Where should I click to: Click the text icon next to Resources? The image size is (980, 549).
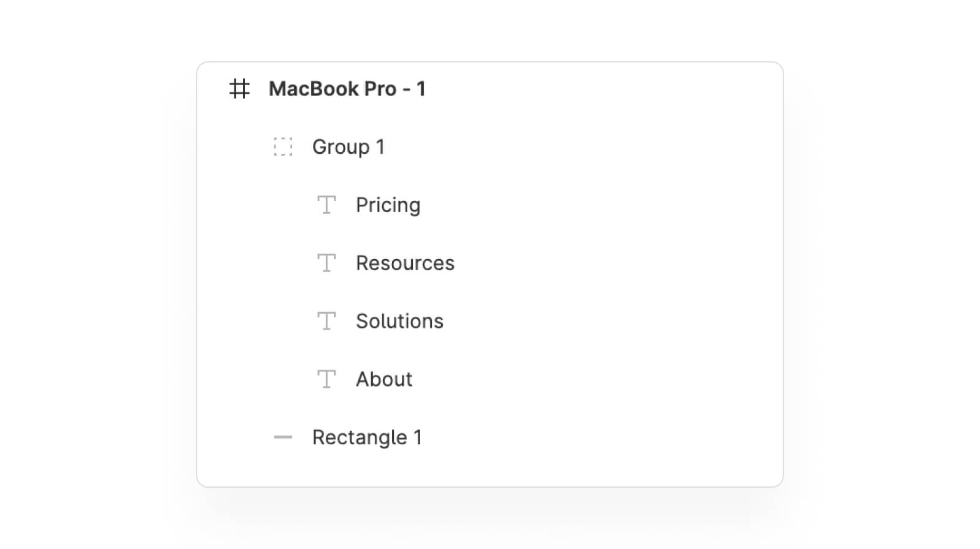[326, 263]
